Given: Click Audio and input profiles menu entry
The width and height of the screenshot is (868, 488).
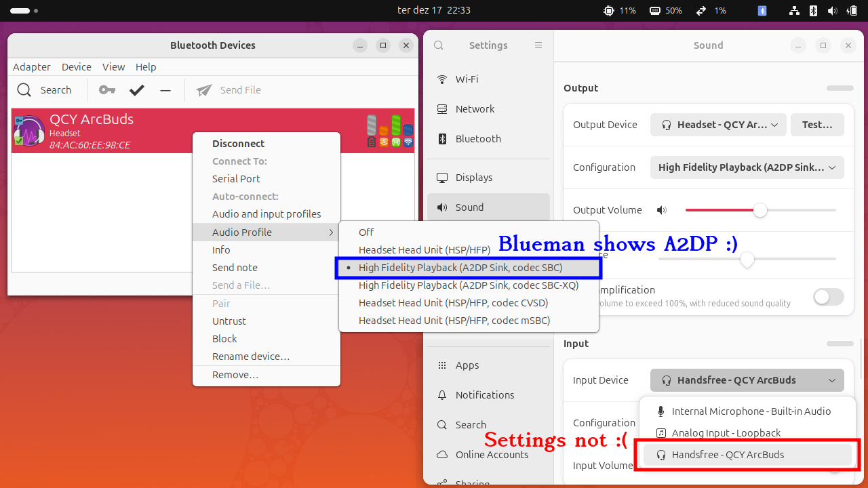Looking at the screenshot, I should click(x=267, y=214).
